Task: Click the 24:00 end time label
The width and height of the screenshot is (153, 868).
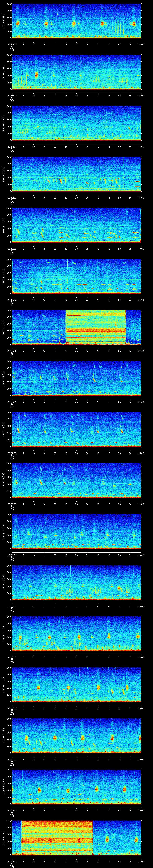Action: (x=141, y=504)
